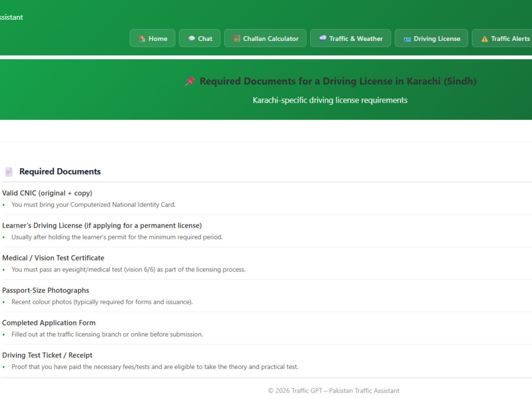
Task: Open the Traffic Alerts page
Action: point(503,38)
